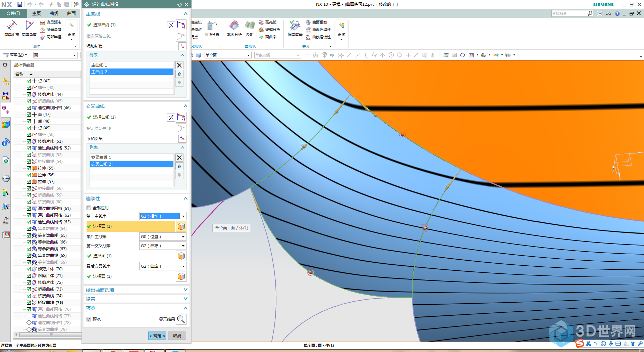
Task: Open the Reflection analysis tool
Action: point(250,28)
